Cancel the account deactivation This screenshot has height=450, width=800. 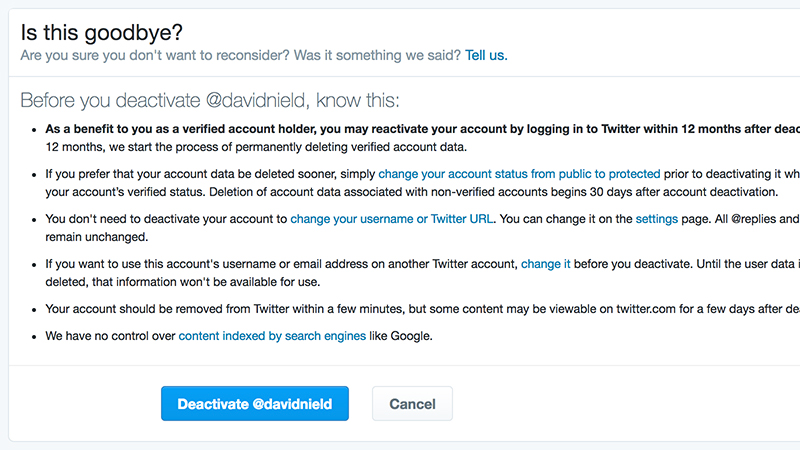(x=412, y=404)
